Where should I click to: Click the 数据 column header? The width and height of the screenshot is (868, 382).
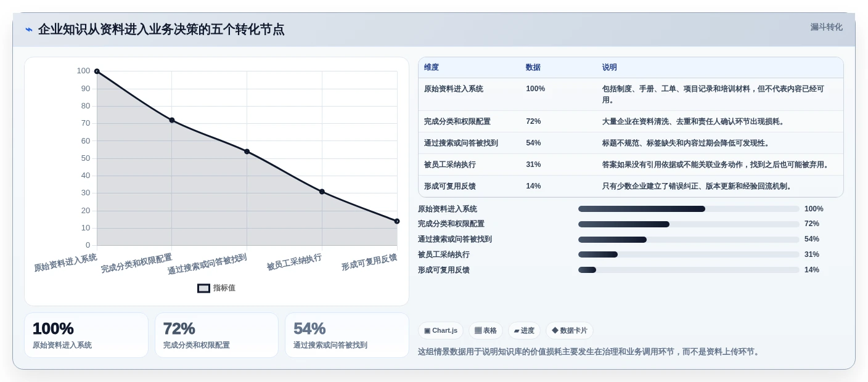tap(533, 68)
